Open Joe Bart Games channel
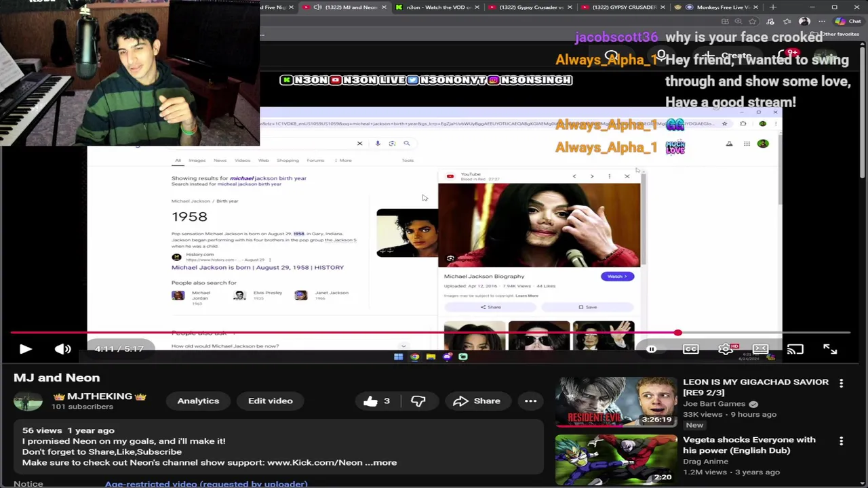The height and width of the screenshot is (488, 868). (714, 403)
